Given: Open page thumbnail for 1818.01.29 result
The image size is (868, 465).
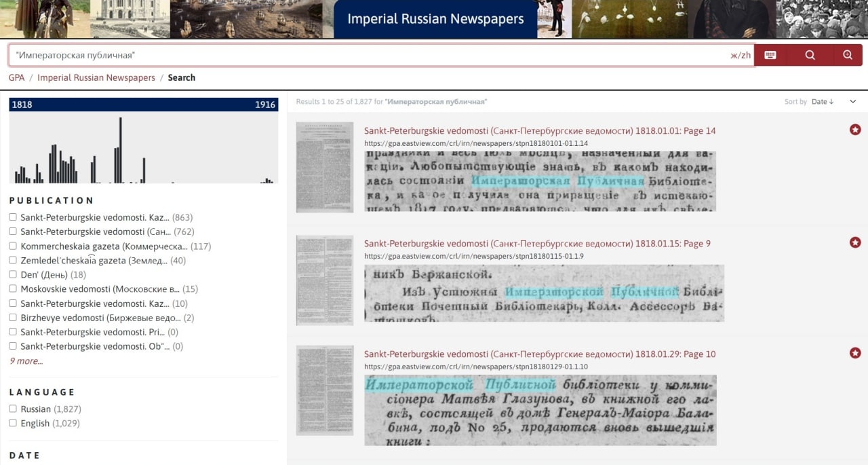Looking at the screenshot, I should coord(325,390).
